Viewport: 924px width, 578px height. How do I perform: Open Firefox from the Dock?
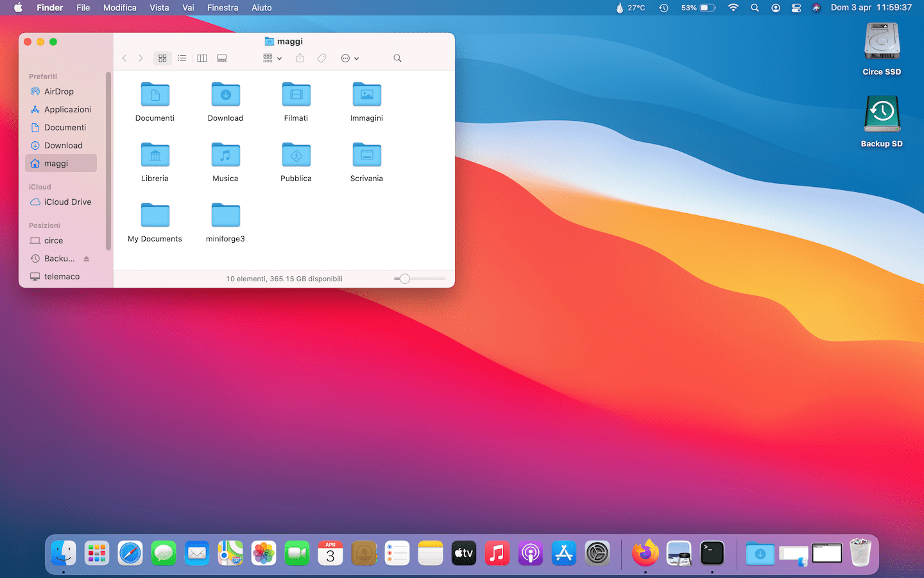pos(645,553)
